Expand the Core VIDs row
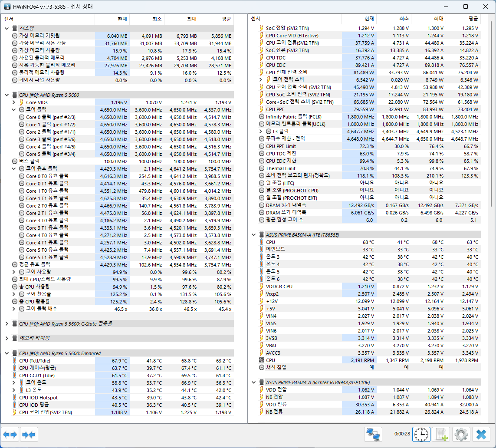 13,102
